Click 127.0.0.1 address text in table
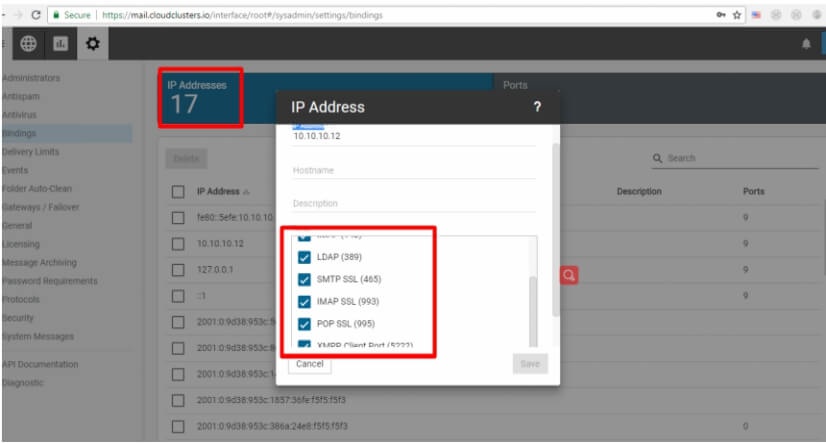This screenshot has height=443, width=826. pos(215,270)
